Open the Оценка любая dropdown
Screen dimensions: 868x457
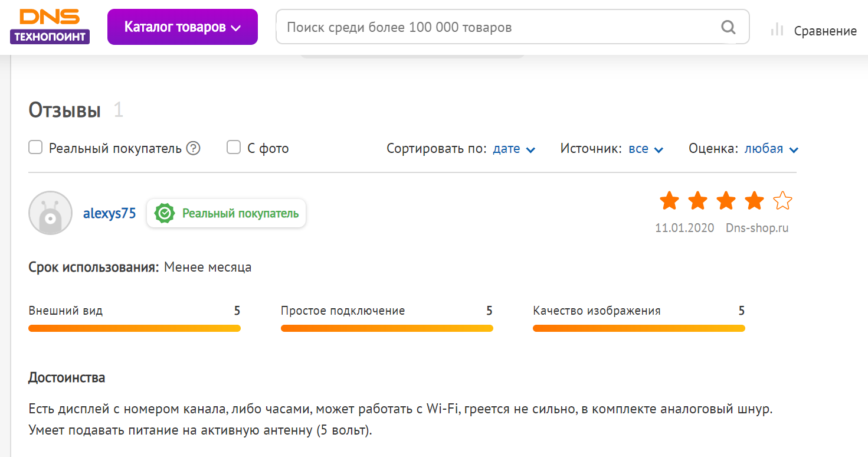point(771,149)
